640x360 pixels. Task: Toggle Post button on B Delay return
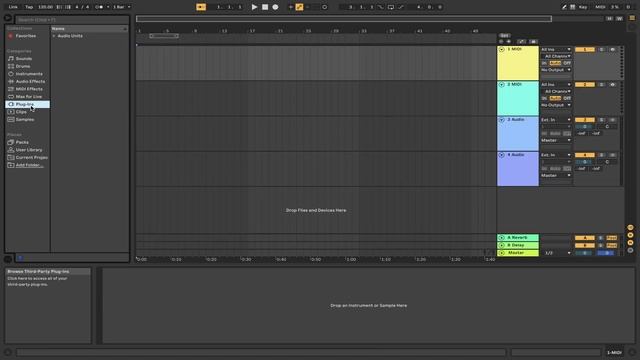tap(611, 245)
